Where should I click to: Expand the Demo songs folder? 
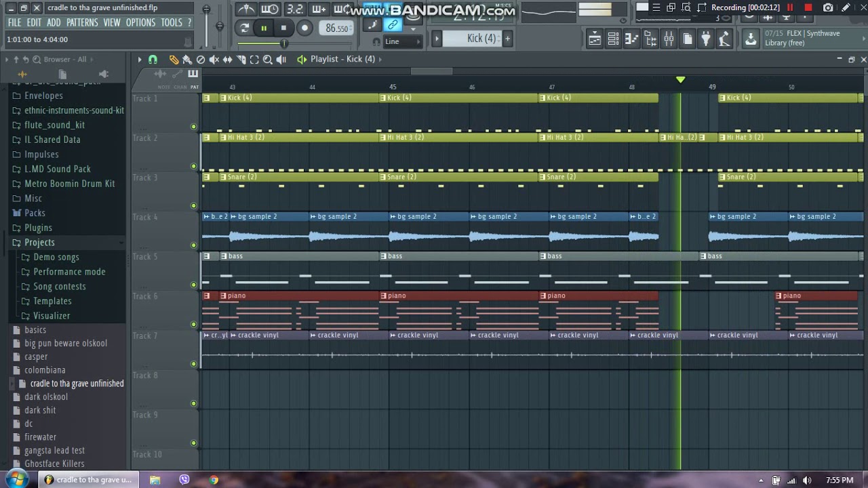[x=56, y=257]
